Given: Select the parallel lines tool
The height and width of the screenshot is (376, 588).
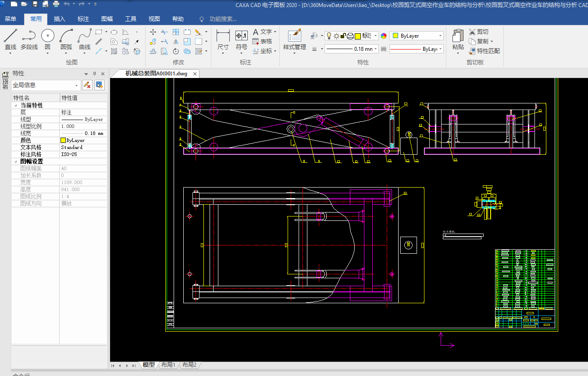Looking at the screenshot, I should 99,42.
